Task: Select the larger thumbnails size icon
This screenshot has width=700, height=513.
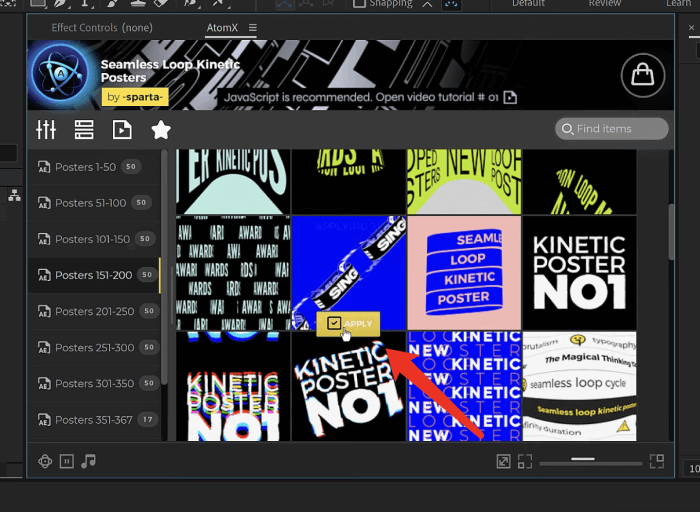Action: (657, 461)
